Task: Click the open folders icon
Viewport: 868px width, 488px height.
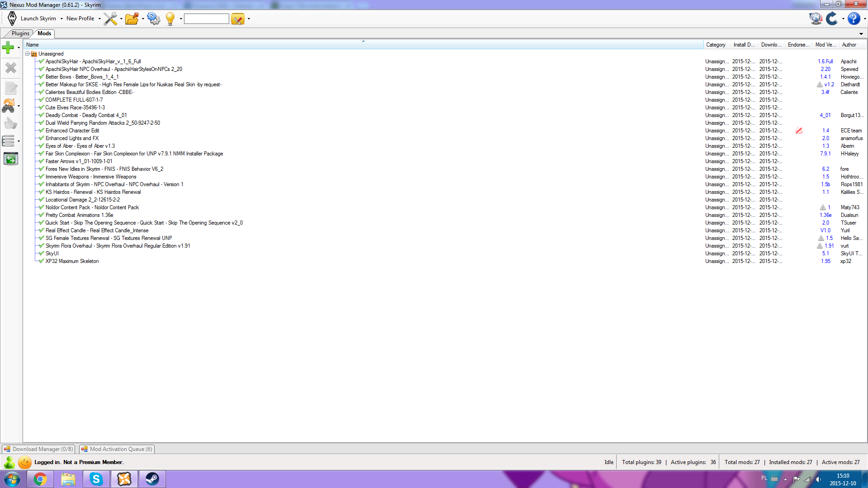Action: 132,19
